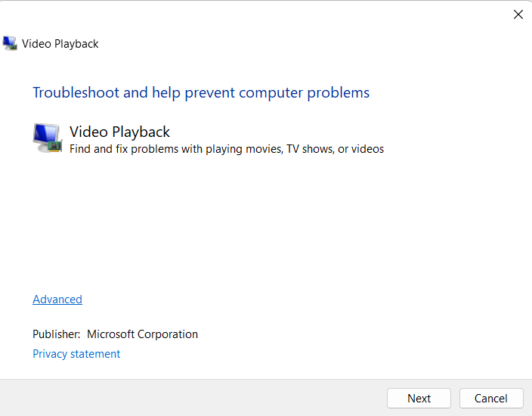Viewport: 532px width, 416px height.
Task: Click the large Video Playback monitor icon
Action: click(48, 138)
